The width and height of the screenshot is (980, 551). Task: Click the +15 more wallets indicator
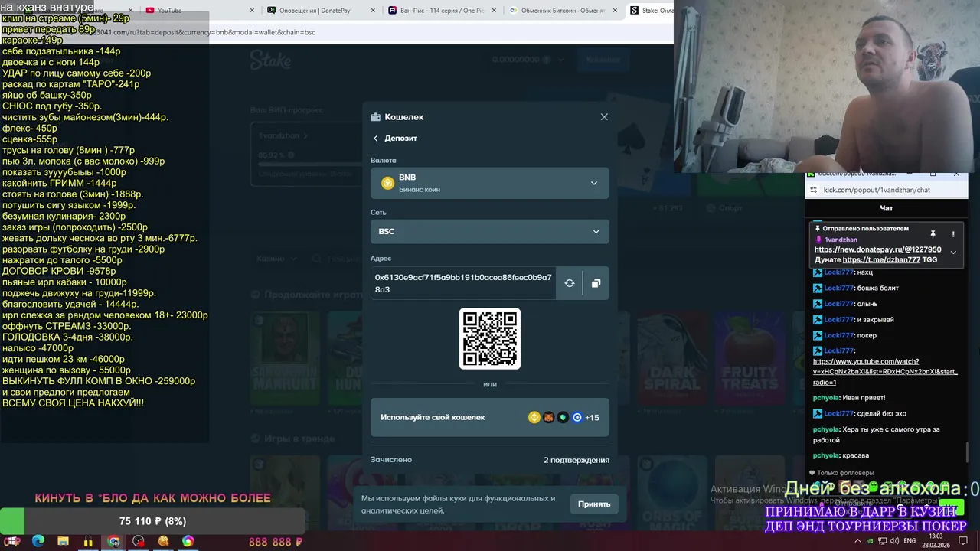[x=592, y=417]
